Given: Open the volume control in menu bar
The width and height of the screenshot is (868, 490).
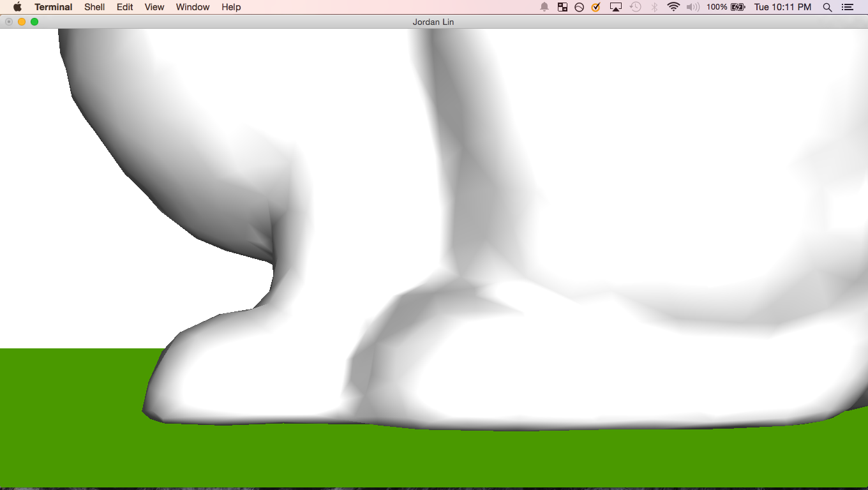Looking at the screenshot, I should [x=693, y=7].
